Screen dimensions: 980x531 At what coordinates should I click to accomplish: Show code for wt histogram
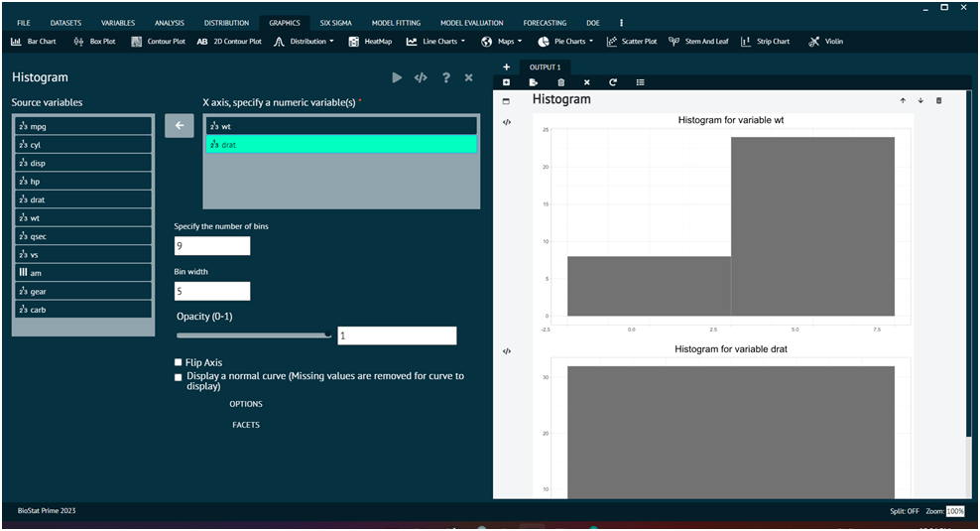pyautogui.click(x=507, y=123)
